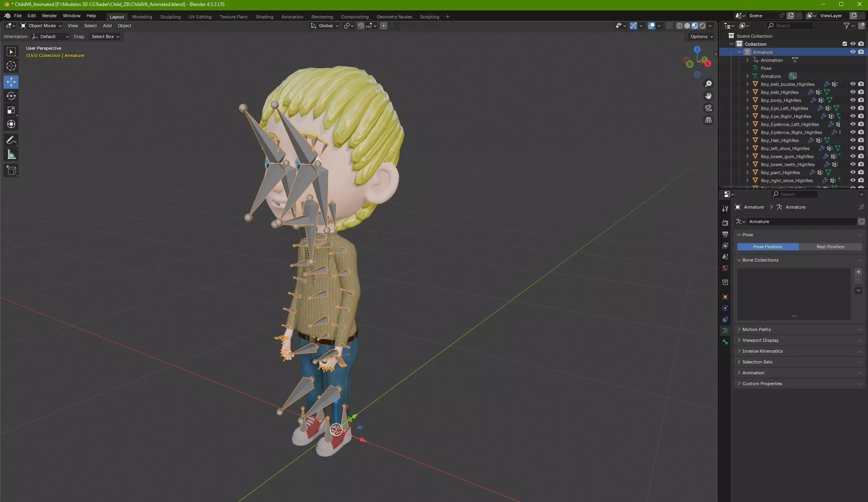Screen dimensions: 868x502
Task: Open the Object properties tab
Action: click(x=725, y=297)
